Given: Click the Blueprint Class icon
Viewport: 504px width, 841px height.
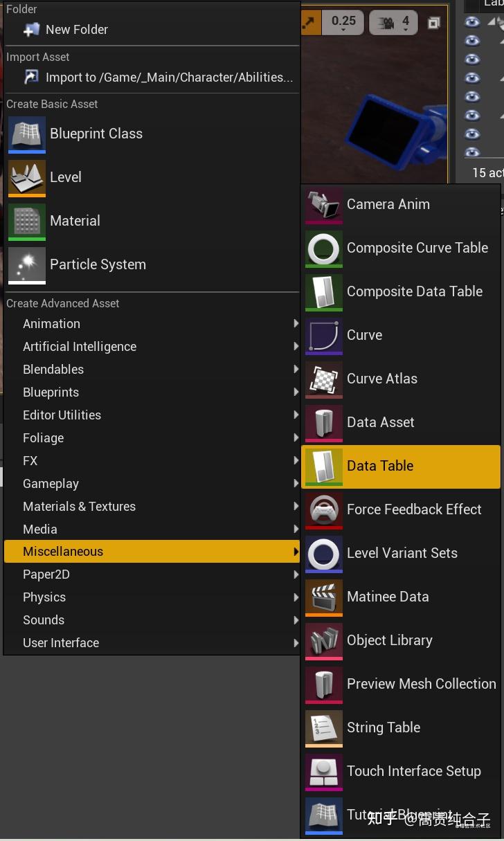Looking at the screenshot, I should click(27, 134).
